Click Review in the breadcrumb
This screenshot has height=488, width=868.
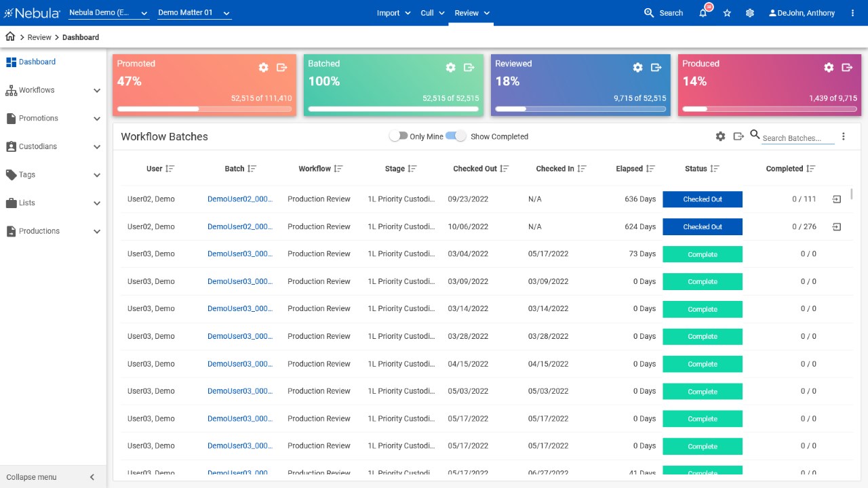[x=39, y=37]
